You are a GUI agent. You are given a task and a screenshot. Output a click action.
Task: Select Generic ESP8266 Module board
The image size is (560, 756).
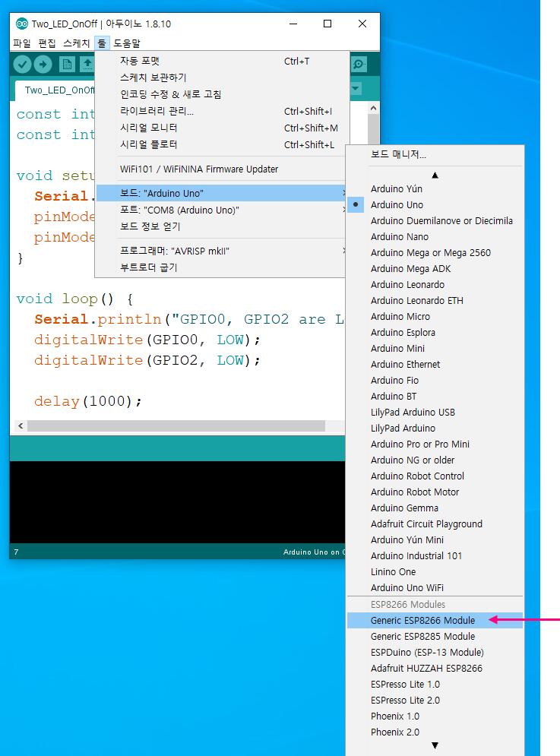(x=435, y=620)
